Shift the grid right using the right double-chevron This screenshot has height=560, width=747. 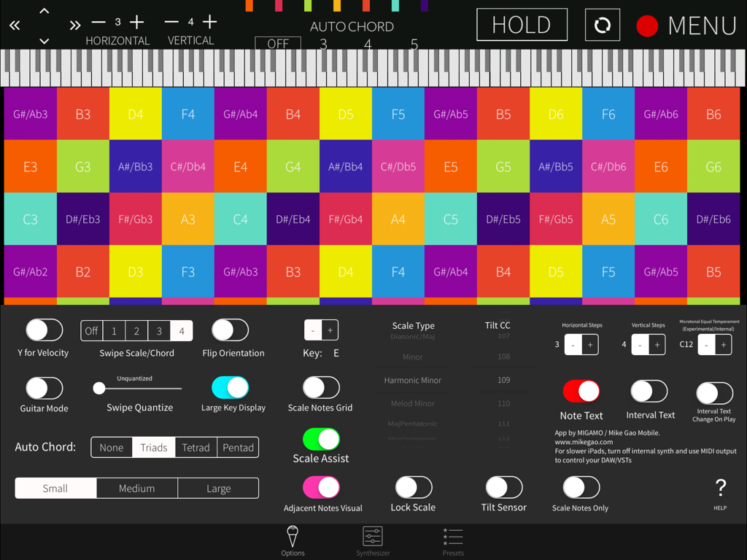(74, 25)
